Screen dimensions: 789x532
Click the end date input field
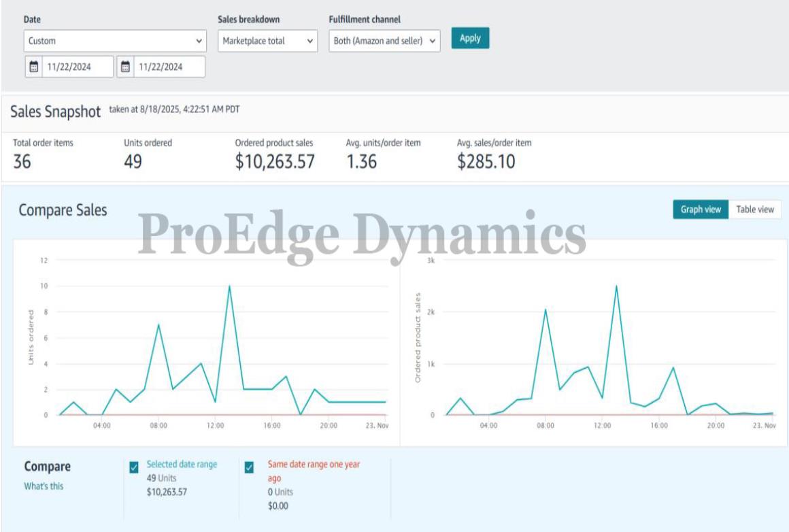[169, 67]
